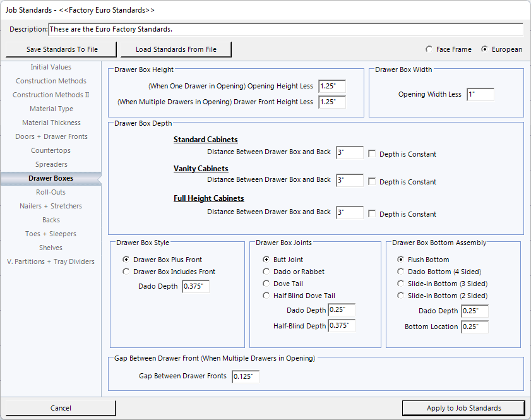Select the European construction option
The image size is (531, 420).
[485, 49]
